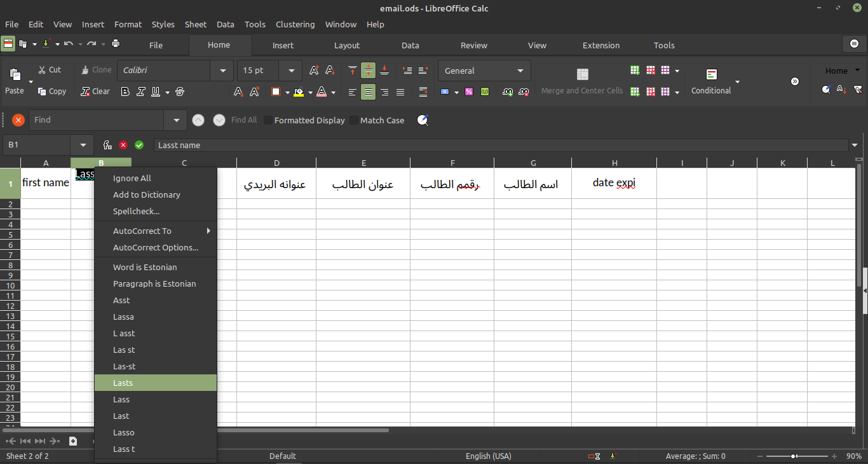The image size is (868, 464).
Task: Expand the General number format dropdown
Action: point(520,71)
